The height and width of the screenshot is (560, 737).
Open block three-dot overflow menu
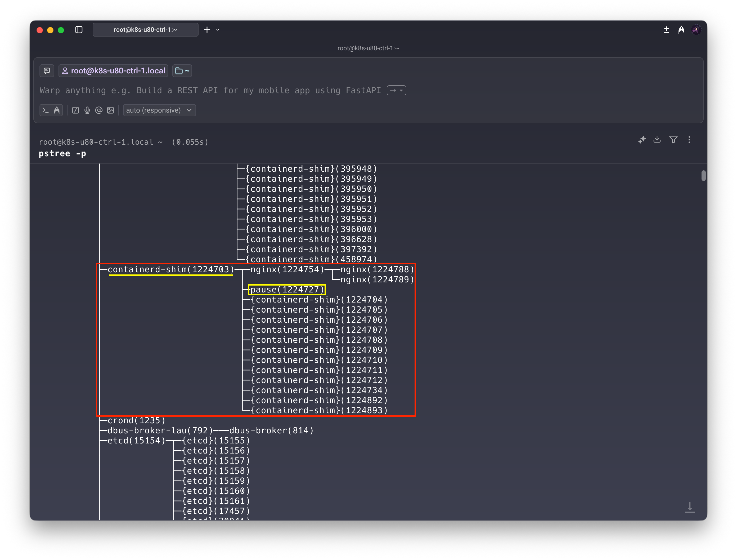point(689,140)
